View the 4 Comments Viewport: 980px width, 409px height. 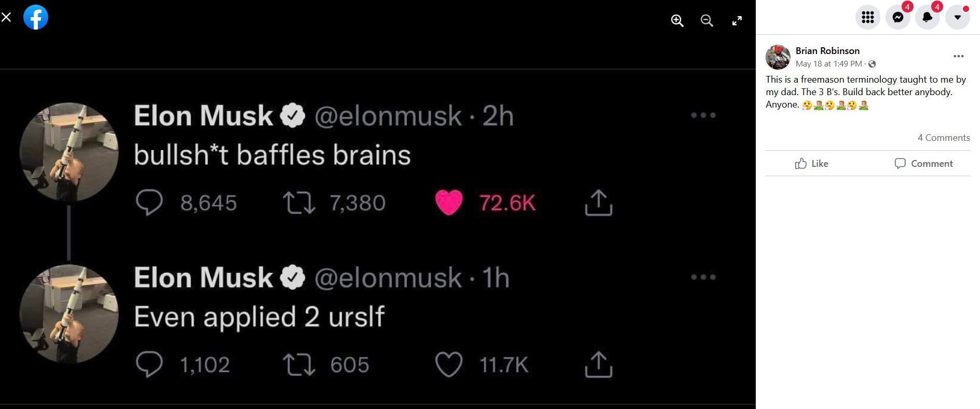point(943,138)
